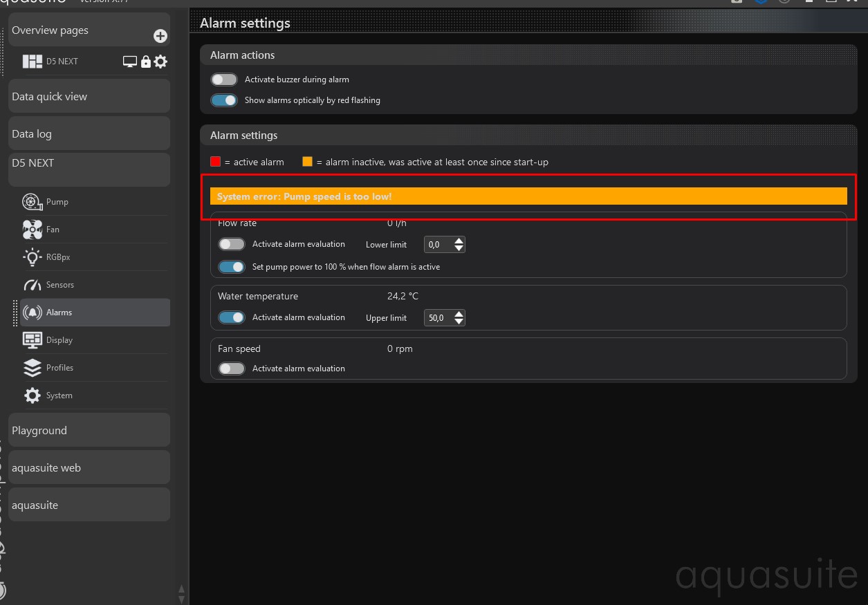The height and width of the screenshot is (605, 868).
Task: Click the 24,2 °C water temperature value
Action: click(x=403, y=296)
